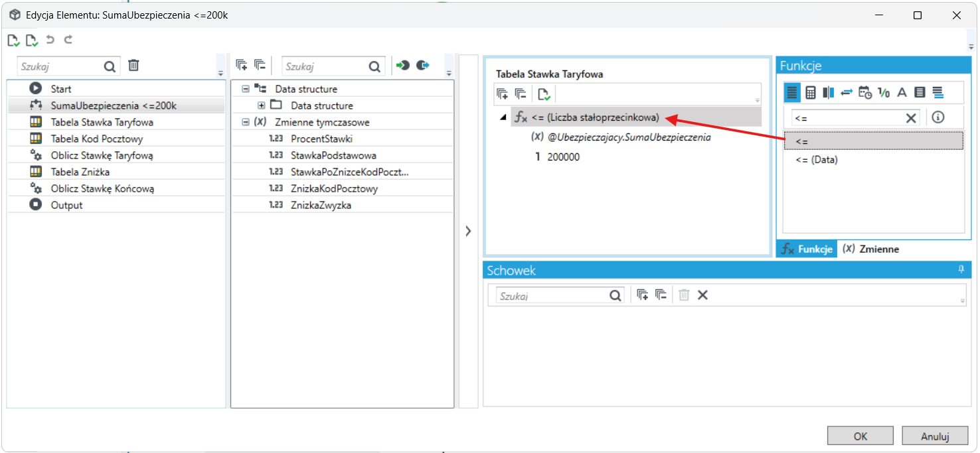Click the blue arrow export icon
The width and height of the screenshot is (980, 453).
[423, 66]
